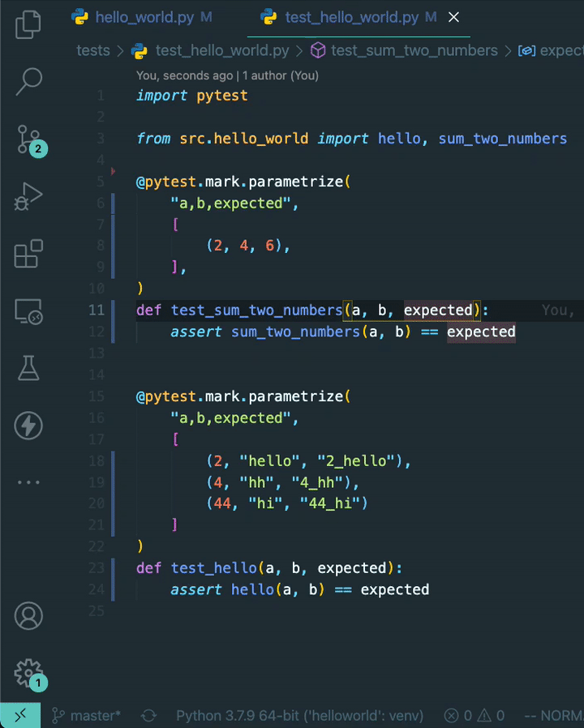Show additional views via ellipsis
The height and width of the screenshot is (728, 584).
click(x=28, y=482)
